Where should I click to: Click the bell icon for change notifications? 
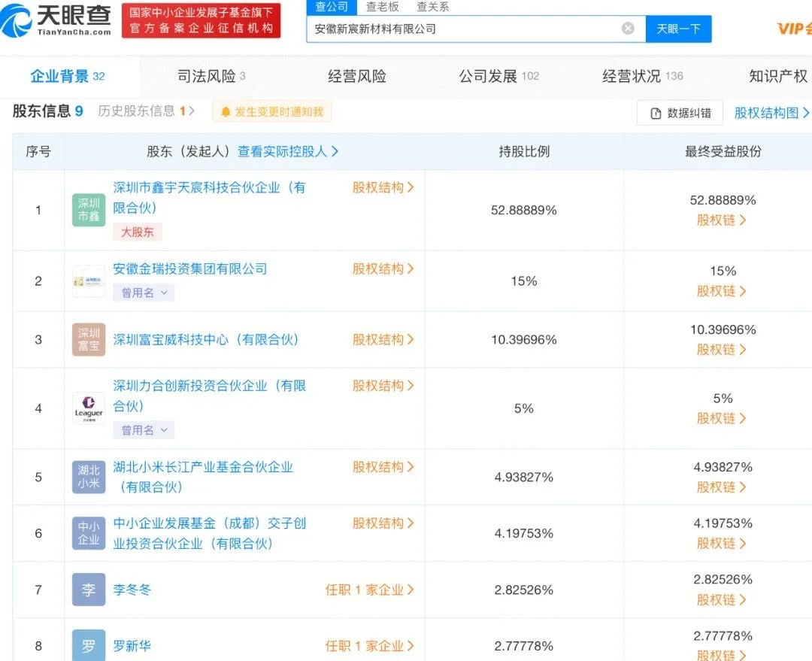(226, 112)
